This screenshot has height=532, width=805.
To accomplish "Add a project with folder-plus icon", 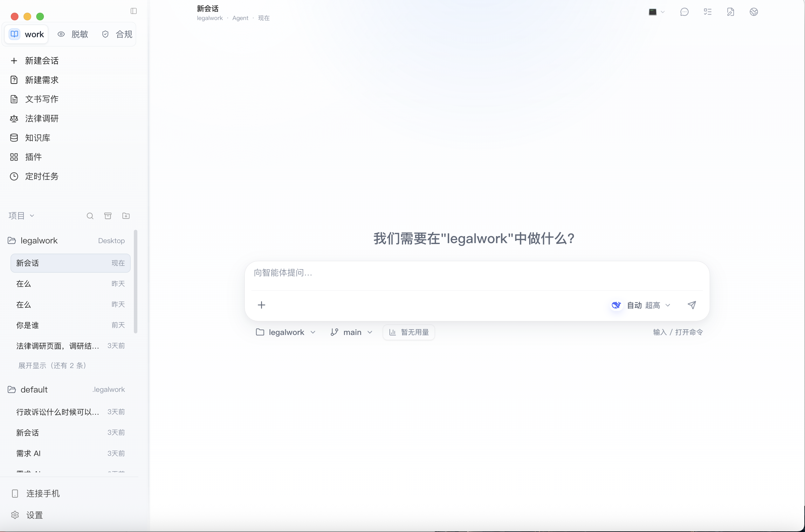I will pos(126,216).
